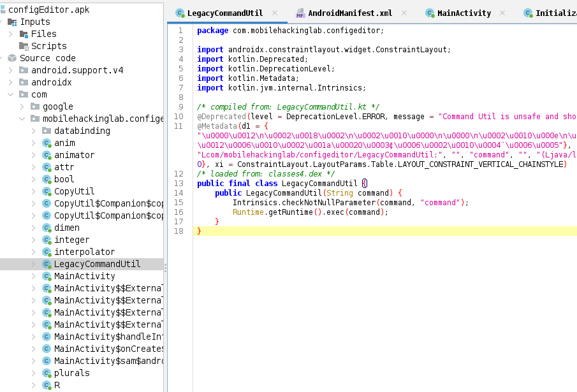
Task: Click the Source code package icon
Action: [x=12, y=58]
